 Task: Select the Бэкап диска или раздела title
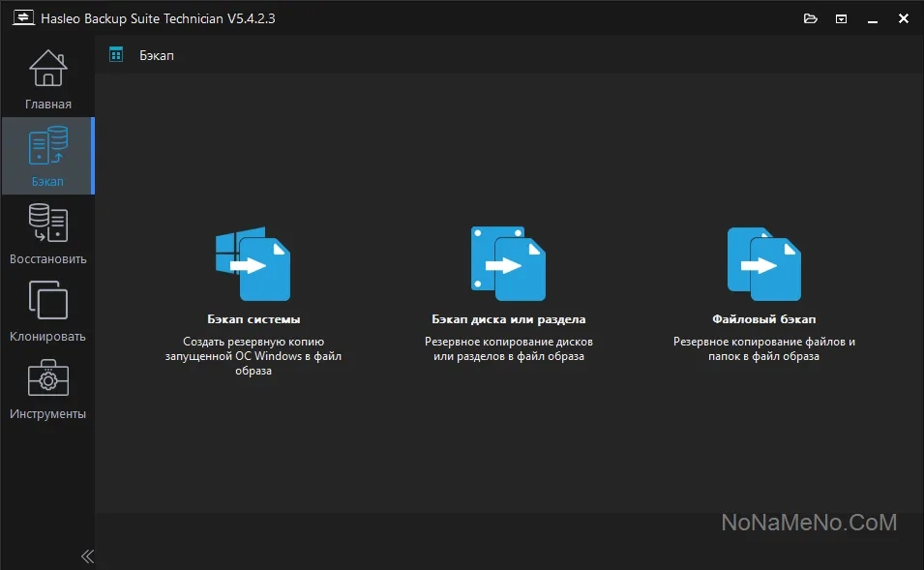(x=509, y=319)
